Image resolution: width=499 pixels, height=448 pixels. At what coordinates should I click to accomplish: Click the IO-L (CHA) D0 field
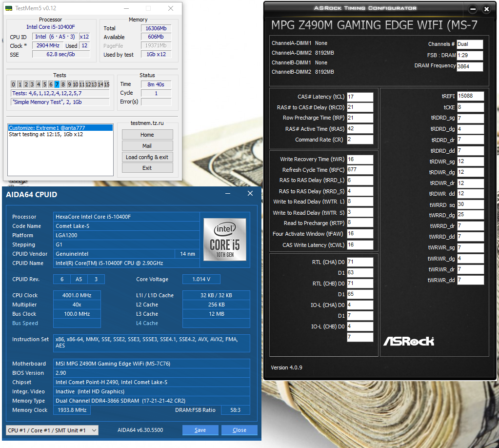[x=360, y=305]
